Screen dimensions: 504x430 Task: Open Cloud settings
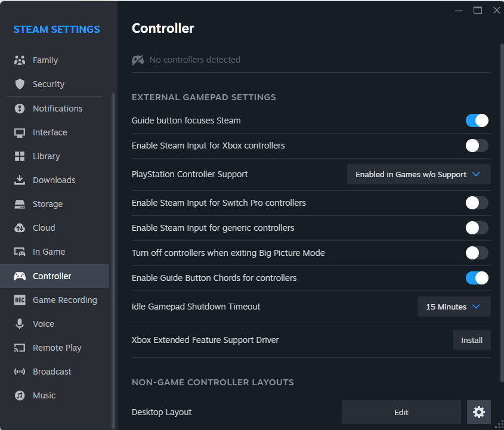[55, 228]
